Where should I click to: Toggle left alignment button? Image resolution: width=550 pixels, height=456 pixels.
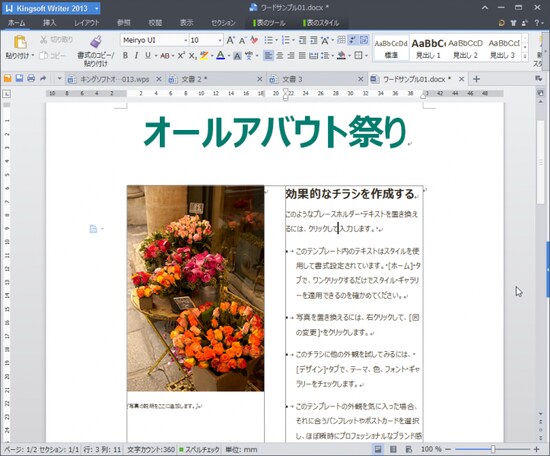[x=268, y=55]
